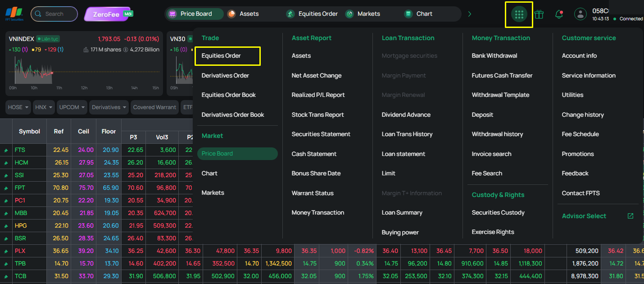This screenshot has width=644, height=284.
Task: Open the Covered Warrant filter button
Action: pos(155,107)
